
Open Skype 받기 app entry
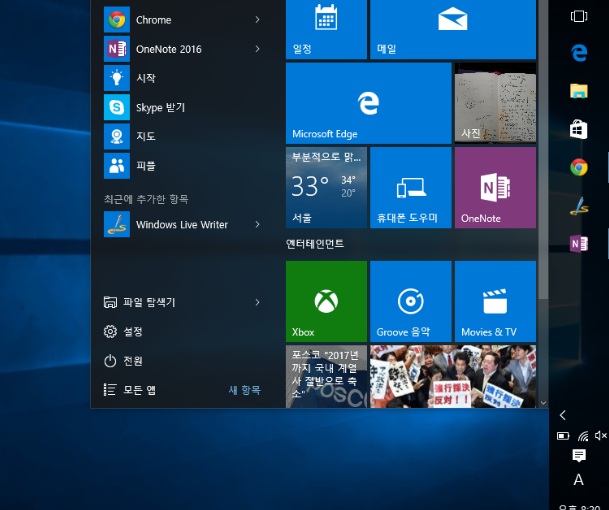click(x=182, y=107)
